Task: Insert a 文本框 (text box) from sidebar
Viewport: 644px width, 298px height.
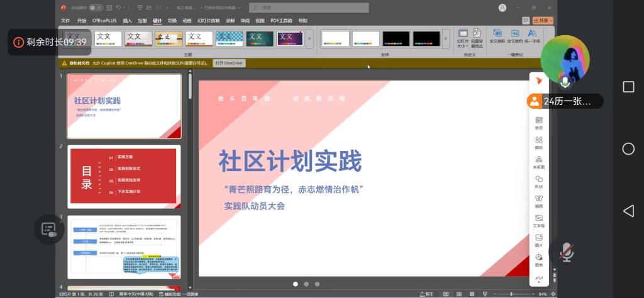Action: click(539, 221)
